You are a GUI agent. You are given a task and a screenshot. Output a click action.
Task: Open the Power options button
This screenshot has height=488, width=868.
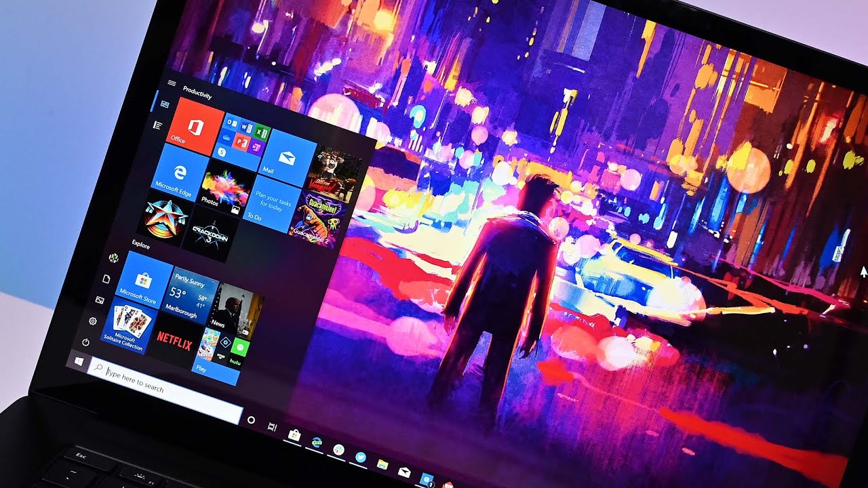click(x=86, y=342)
